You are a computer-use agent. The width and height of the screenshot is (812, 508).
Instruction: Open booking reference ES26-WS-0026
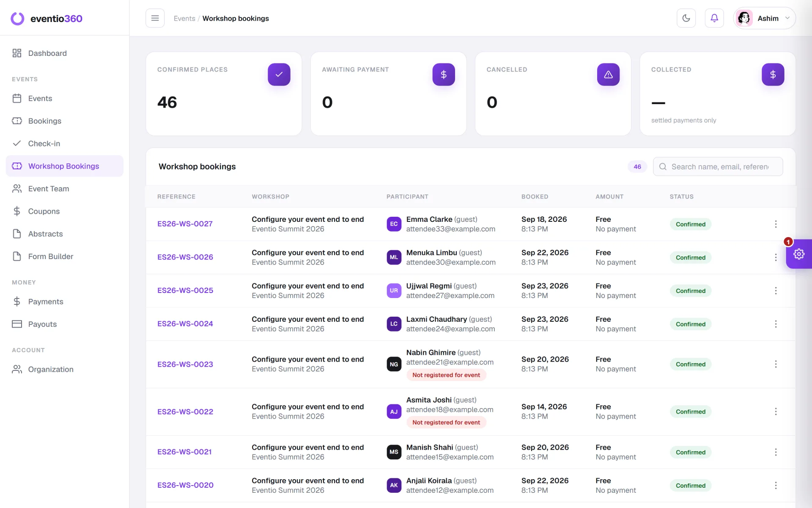[x=185, y=257]
